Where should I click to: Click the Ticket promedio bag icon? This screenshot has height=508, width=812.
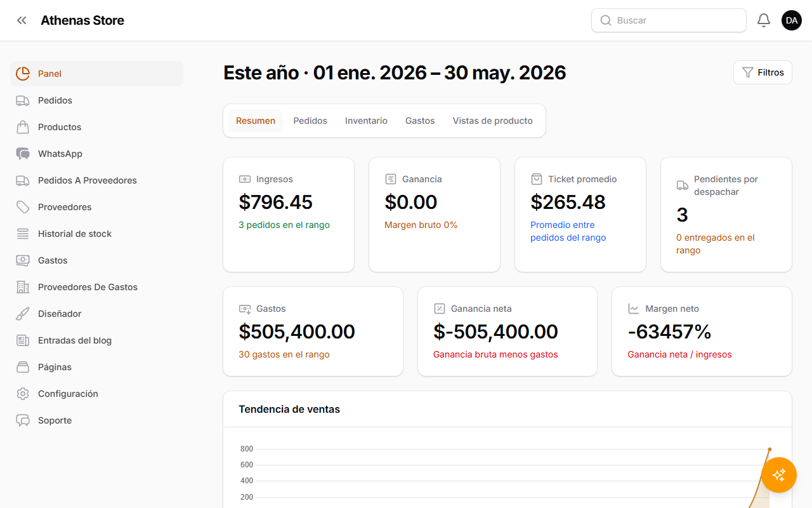(x=537, y=179)
